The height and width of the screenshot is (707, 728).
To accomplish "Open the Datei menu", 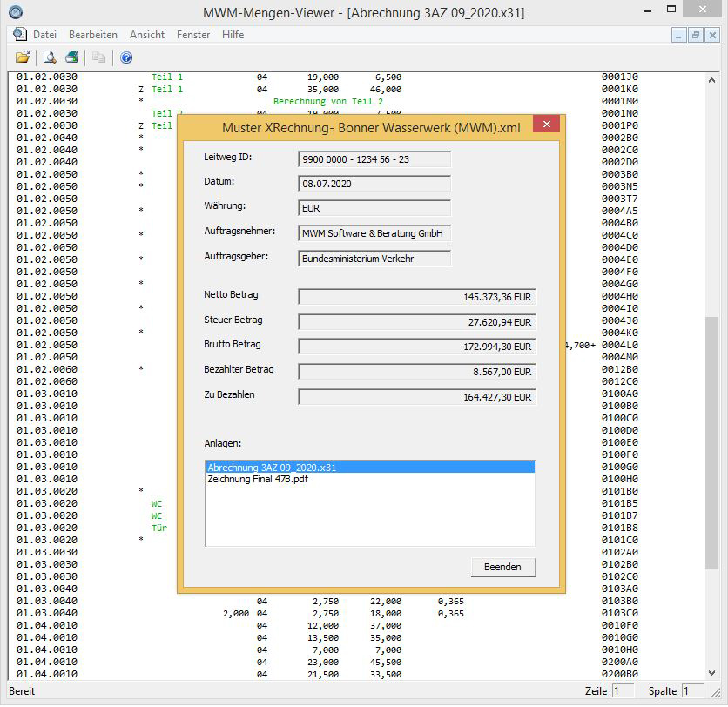I will (x=44, y=35).
